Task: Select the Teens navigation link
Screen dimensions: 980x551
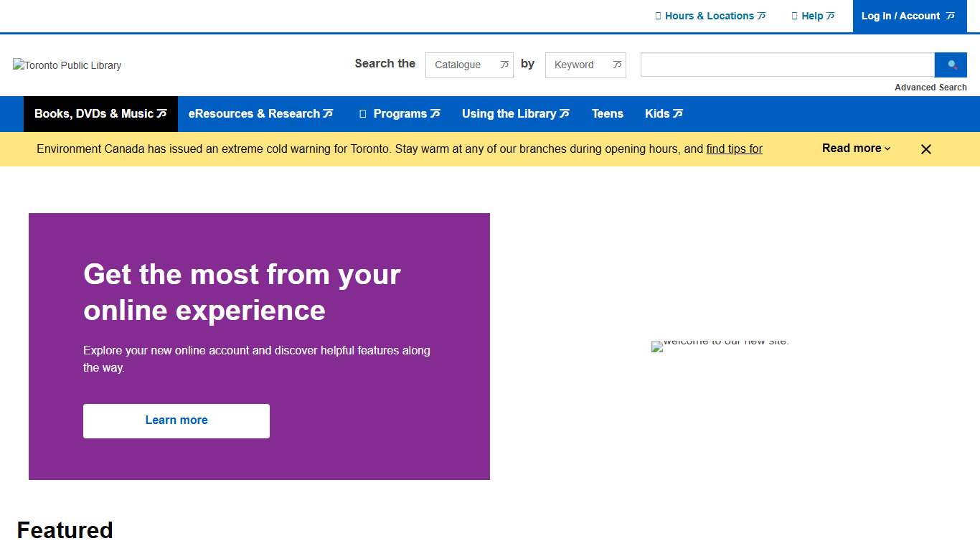Action: [x=607, y=114]
